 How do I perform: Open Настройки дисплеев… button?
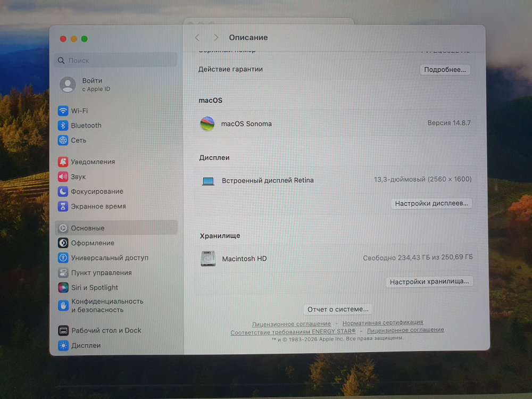coord(431,203)
